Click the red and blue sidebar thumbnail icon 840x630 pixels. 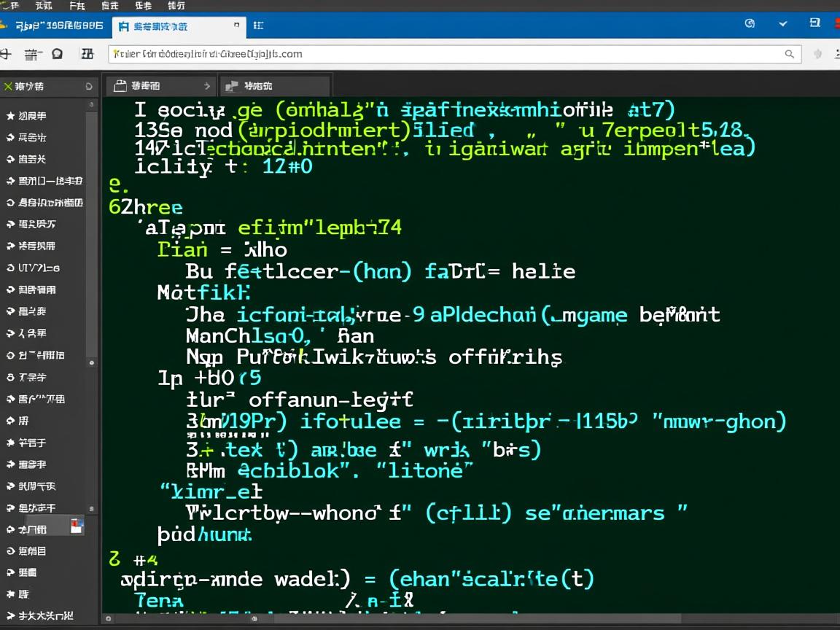coord(77,526)
